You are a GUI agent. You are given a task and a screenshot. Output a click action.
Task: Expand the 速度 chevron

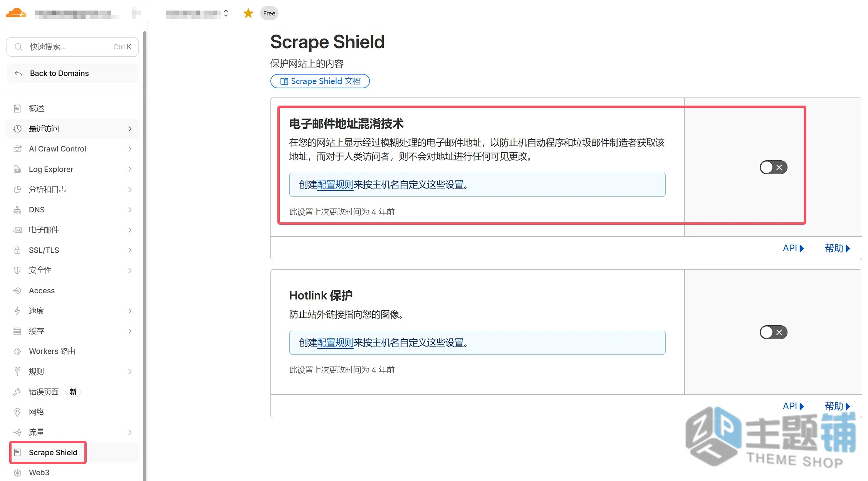pos(130,311)
